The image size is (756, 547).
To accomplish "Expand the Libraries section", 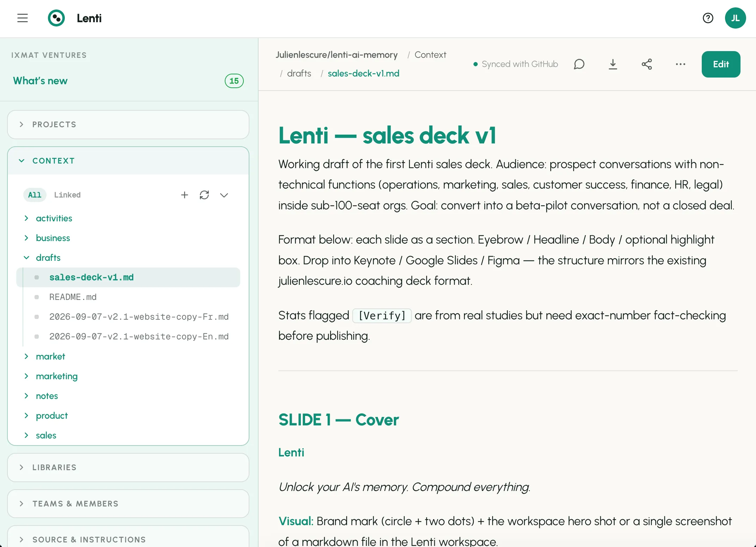I will pos(128,467).
